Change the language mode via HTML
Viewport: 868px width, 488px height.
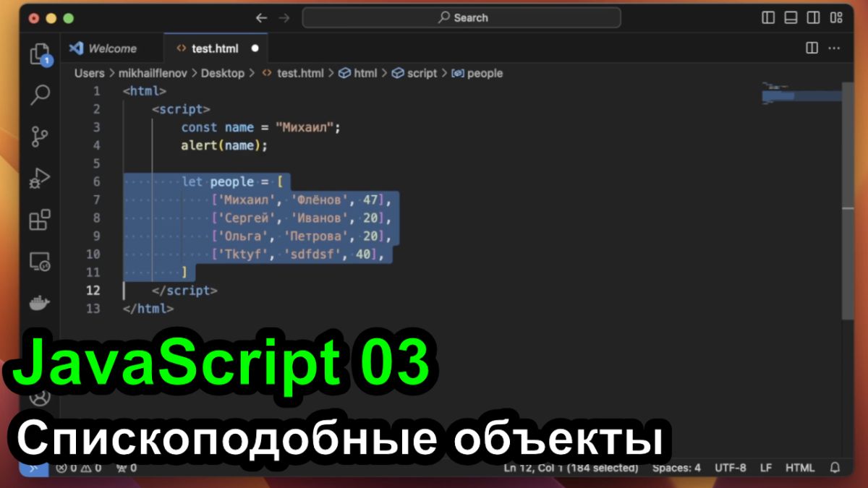tap(800, 468)
